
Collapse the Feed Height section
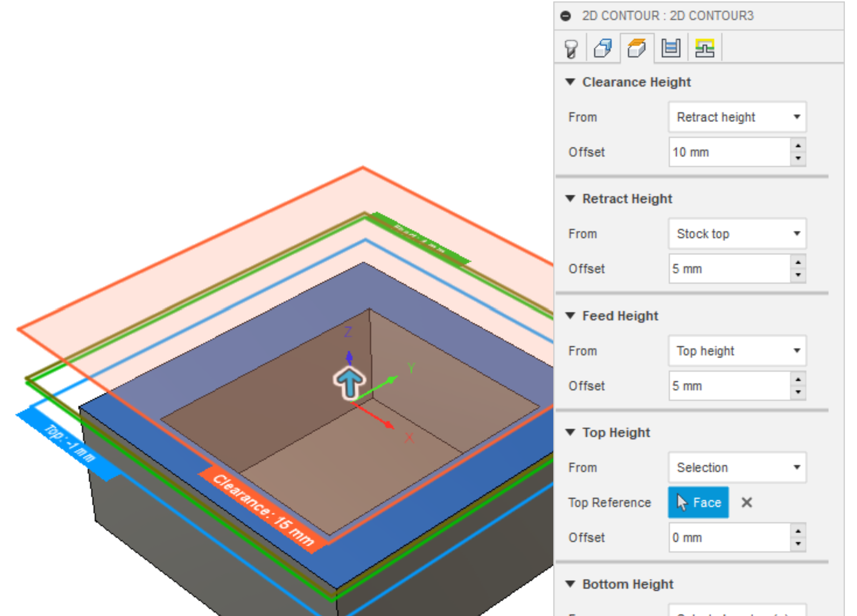point(570,315)
